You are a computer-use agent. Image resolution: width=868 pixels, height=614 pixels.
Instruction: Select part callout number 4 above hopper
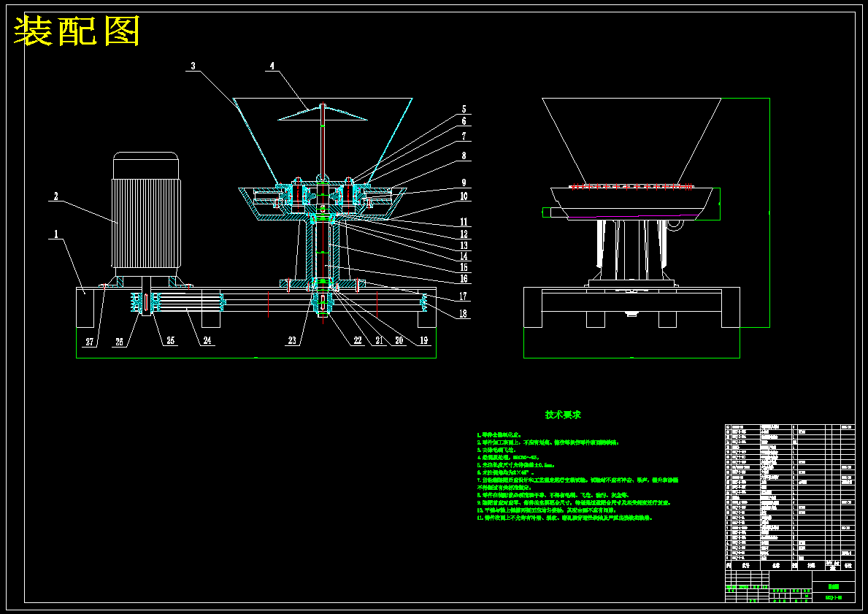pyautogui.click(x=272, y=66)
